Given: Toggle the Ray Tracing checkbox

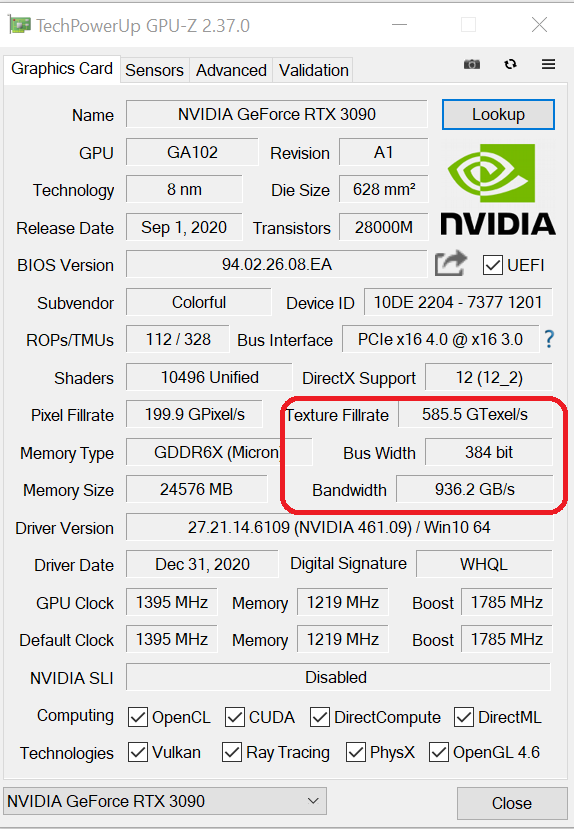Looking at the screenshot, I should 232,752.
